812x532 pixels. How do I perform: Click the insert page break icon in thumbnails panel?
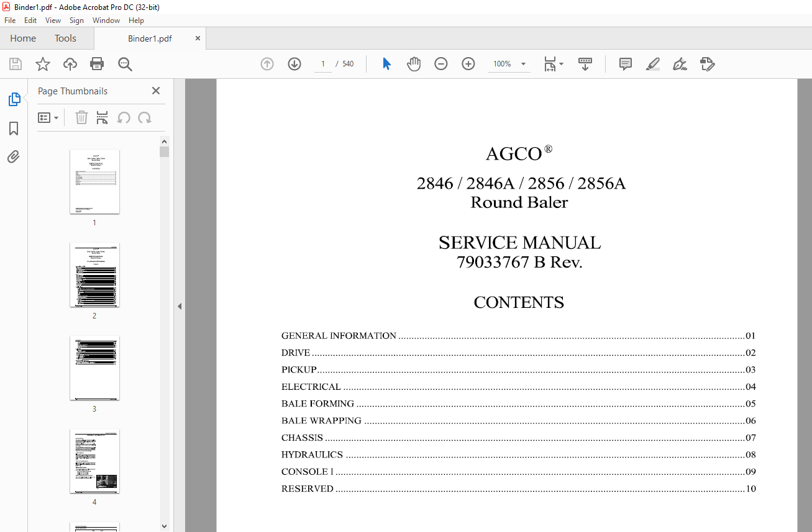click(103, 117)
